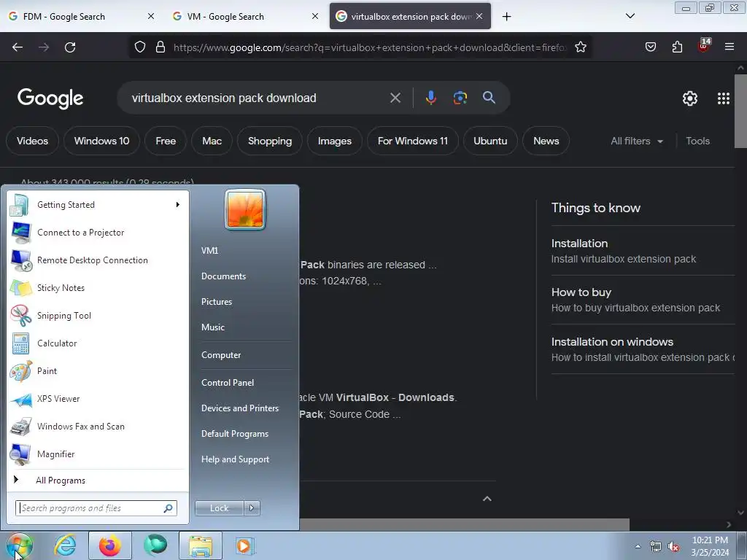Open Computer from Start menu
Image resolution: width=747 pixels, height=560 pixels.
point(220,355)
